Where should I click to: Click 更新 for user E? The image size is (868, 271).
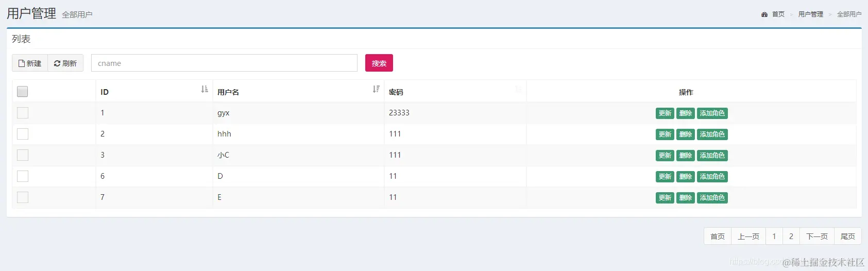[x=665, y=198]
